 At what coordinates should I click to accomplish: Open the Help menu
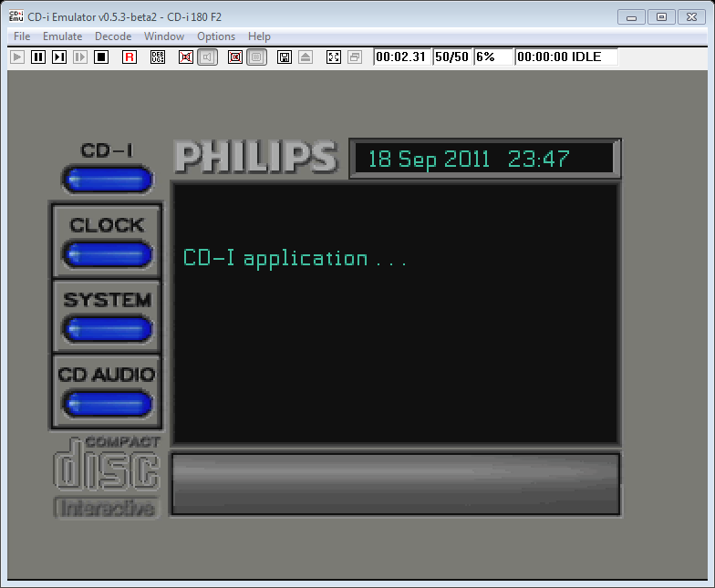(259, 36)
